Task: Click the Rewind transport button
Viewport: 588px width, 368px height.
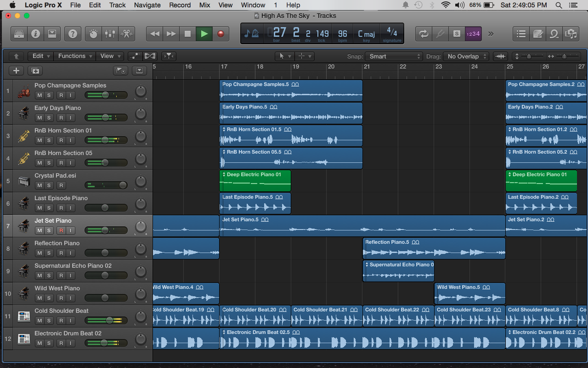Action: click(x=154, y=34)
